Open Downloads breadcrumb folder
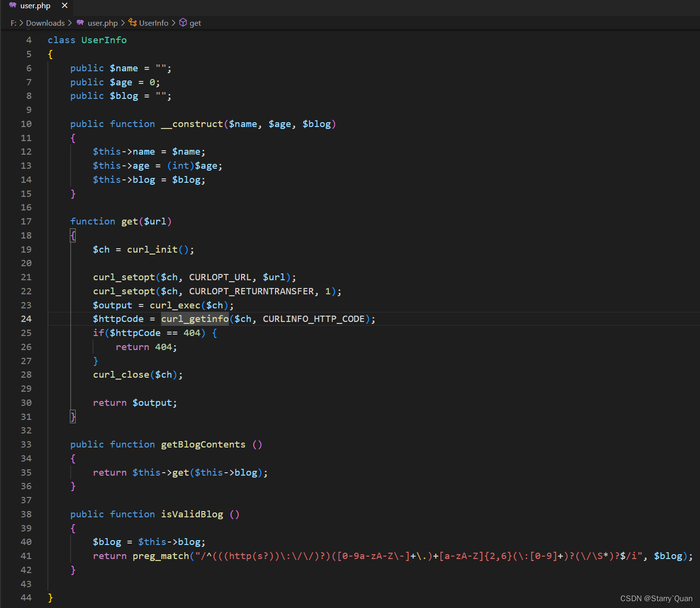The image size is (700, 608). [x=45, y=23]
